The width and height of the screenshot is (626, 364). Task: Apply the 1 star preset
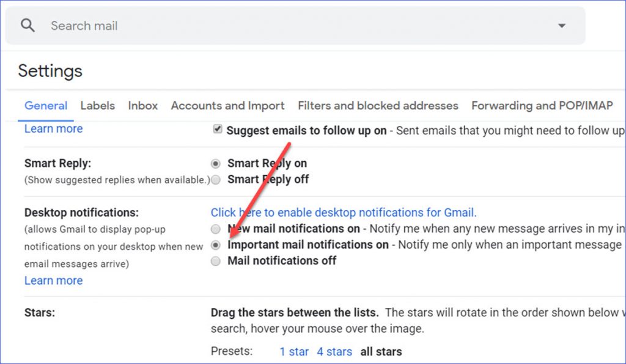click(x=294, y=351)
